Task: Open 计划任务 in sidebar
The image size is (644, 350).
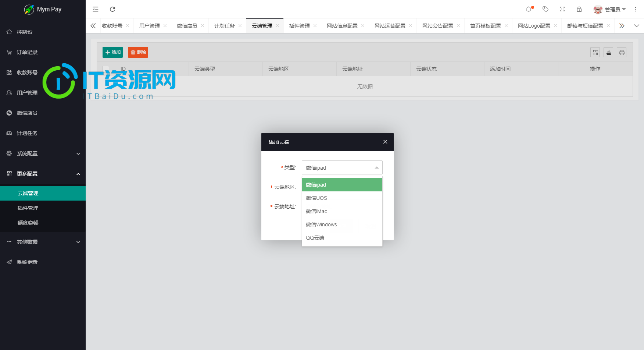Action: [x=43, y=133]
